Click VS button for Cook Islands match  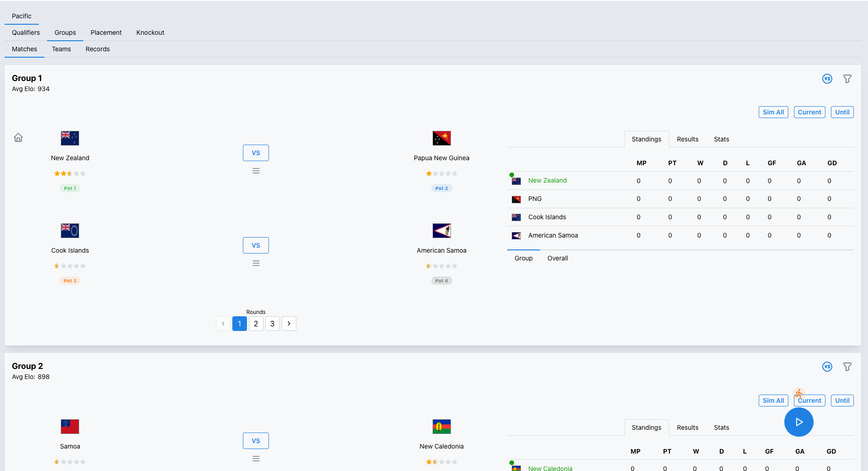tap(256, 245)
